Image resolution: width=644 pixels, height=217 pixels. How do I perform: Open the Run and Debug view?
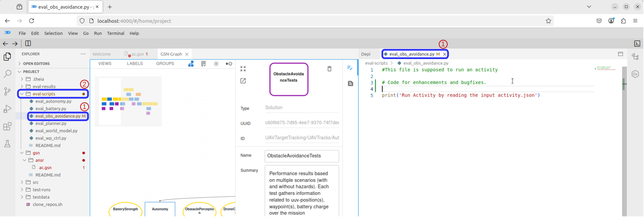tap(7, 109)
